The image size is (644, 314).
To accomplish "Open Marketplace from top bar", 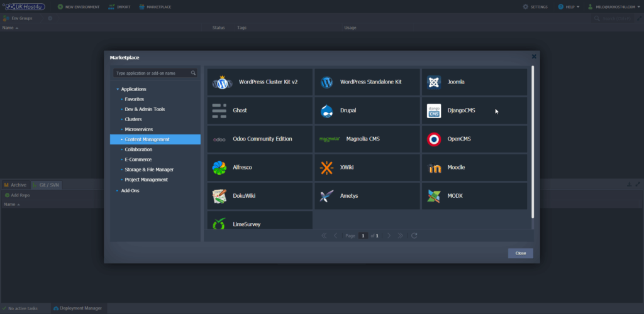I will (155, 7).
